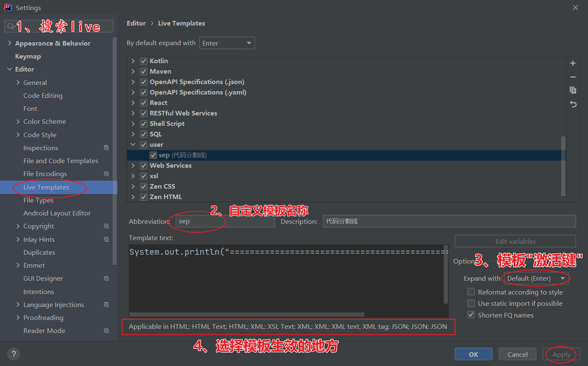This screenshot has height=366, width=588.
Task: Click the project-level icon beside GUI Designer
Action: 106,278
